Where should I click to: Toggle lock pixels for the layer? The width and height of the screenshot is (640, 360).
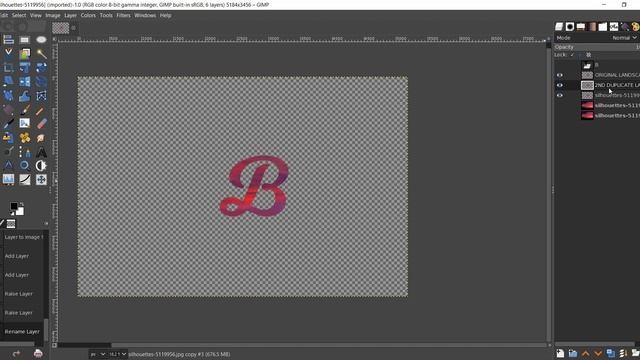(573, 55)
